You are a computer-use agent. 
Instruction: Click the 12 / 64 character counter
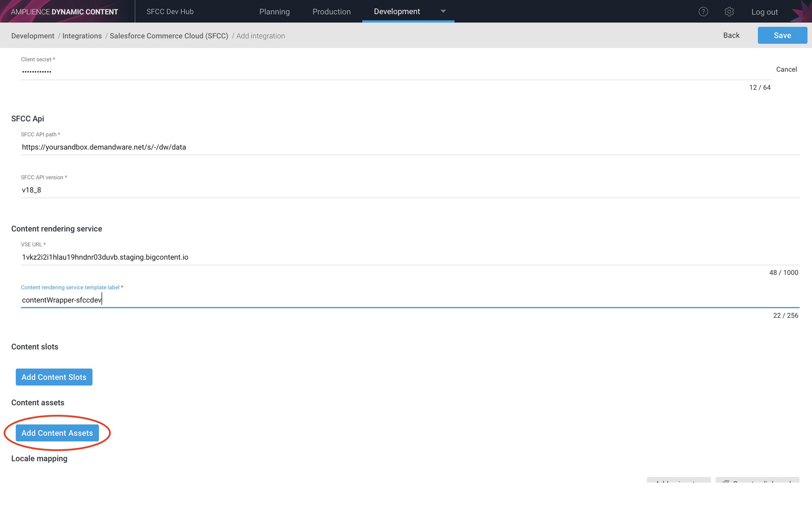pos(760,87)
